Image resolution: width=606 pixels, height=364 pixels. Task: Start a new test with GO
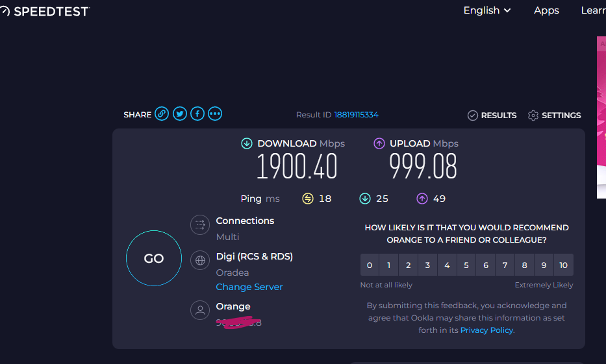point(154,258)
